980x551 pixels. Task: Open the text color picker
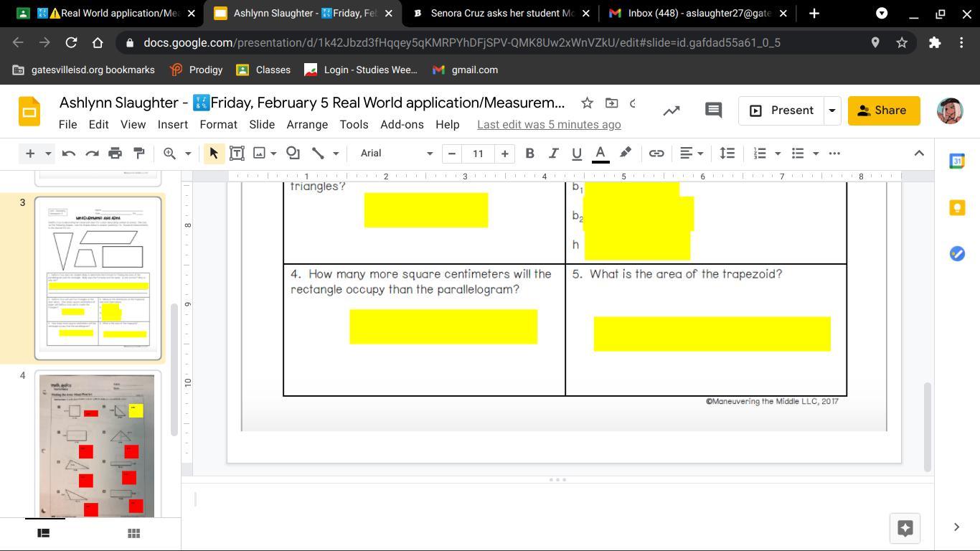[x=600, y=153]
